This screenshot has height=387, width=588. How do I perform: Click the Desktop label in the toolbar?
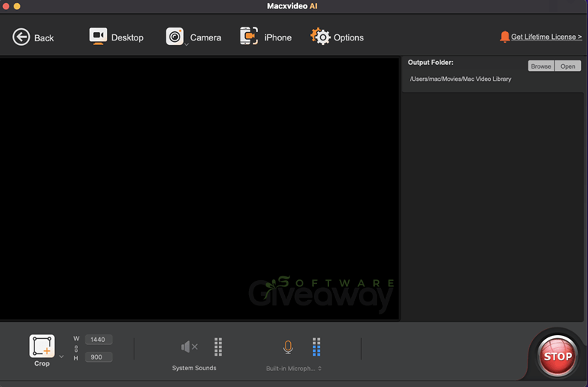tap(127, 38)
